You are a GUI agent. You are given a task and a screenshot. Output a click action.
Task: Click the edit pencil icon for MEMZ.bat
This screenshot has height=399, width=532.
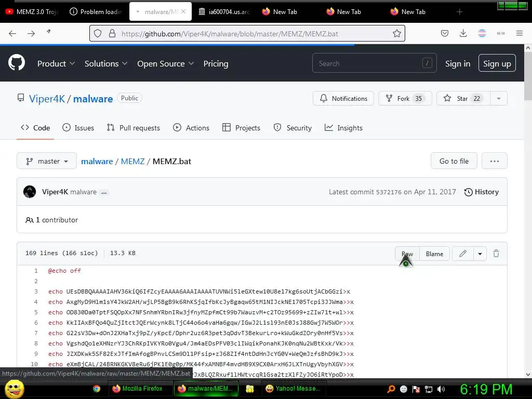coord(463,254)
